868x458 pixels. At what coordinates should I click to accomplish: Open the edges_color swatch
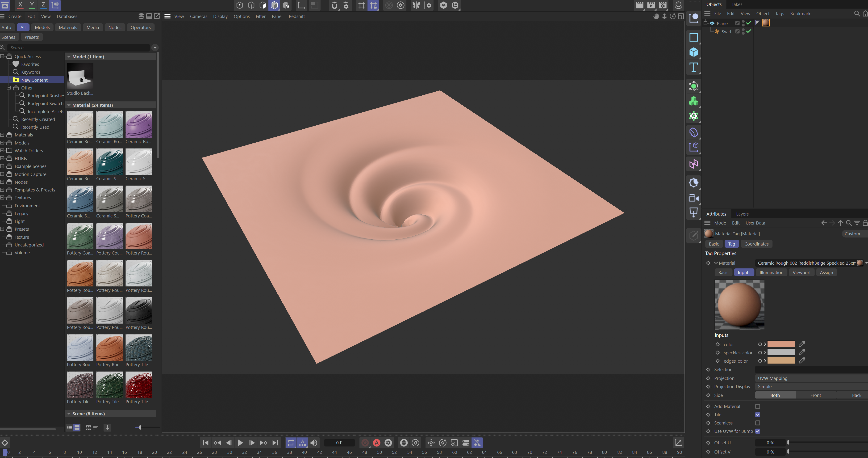pyautogui.click(x=781, y=360)
